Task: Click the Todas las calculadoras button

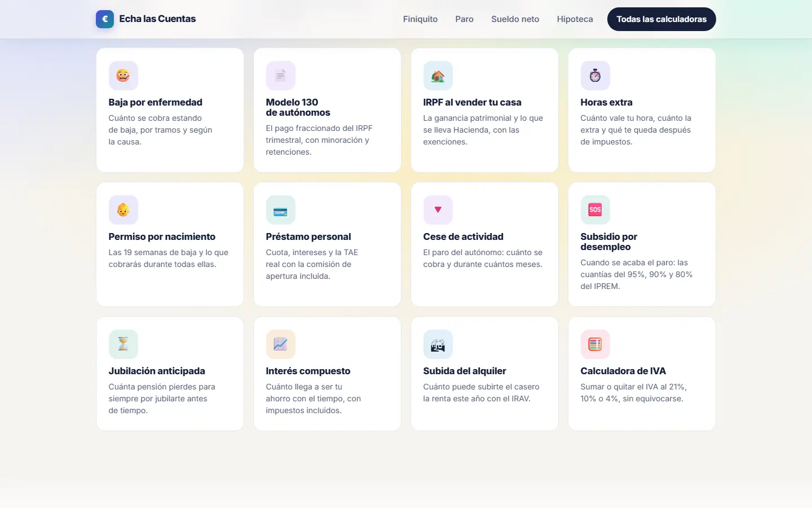Action: 661,19
